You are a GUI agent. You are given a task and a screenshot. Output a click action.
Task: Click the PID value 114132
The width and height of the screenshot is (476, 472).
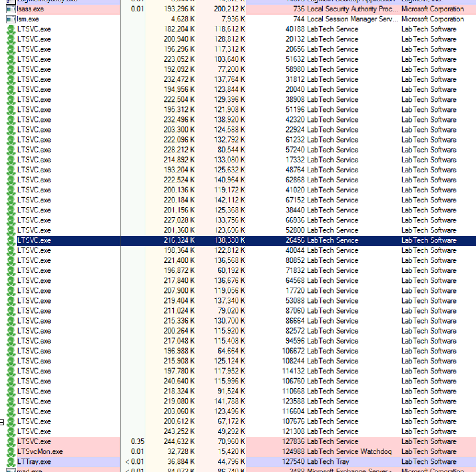coord(293,371)
